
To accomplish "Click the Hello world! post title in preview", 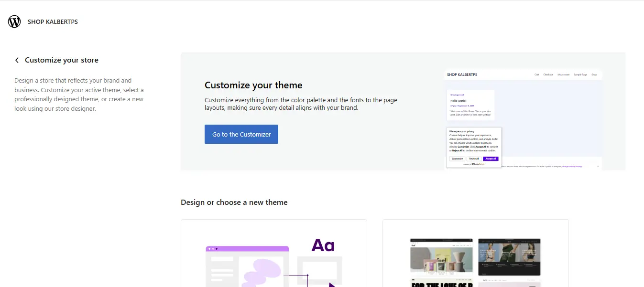I will point(457,101).
